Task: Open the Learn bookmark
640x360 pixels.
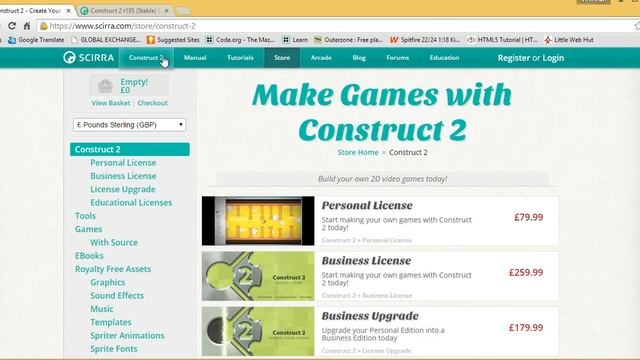Action: pos(295,40)
